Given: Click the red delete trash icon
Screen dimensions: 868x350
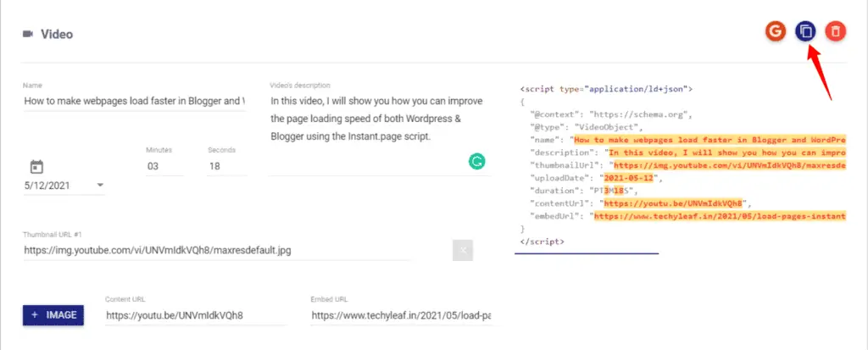Looking at the screenshot, I should [x=835, y=31].
